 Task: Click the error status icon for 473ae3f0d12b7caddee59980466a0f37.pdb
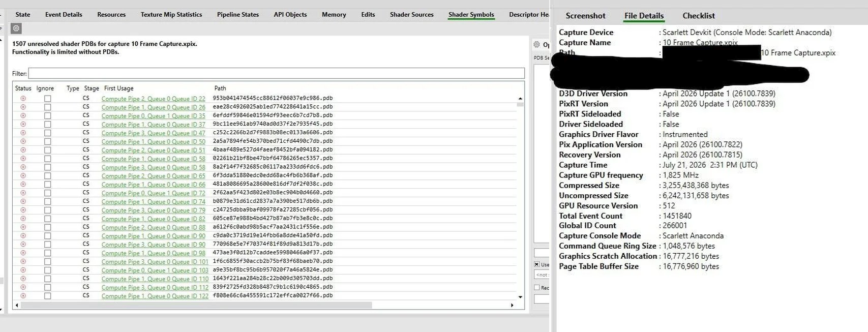tap(23, 253)
